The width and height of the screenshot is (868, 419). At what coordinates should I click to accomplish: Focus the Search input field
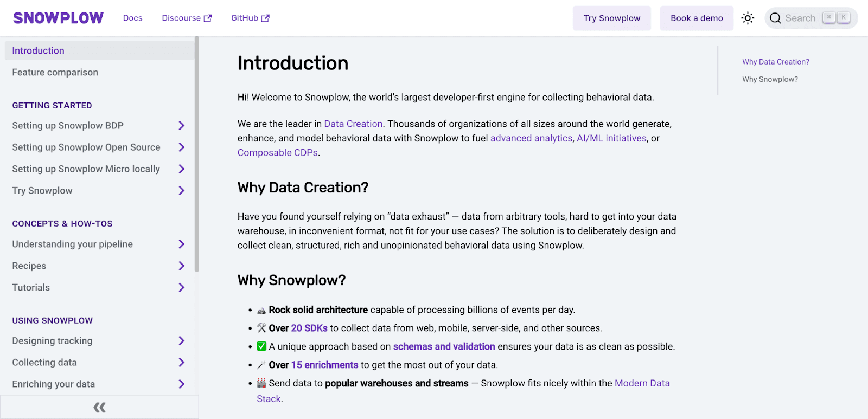[801, 18]
